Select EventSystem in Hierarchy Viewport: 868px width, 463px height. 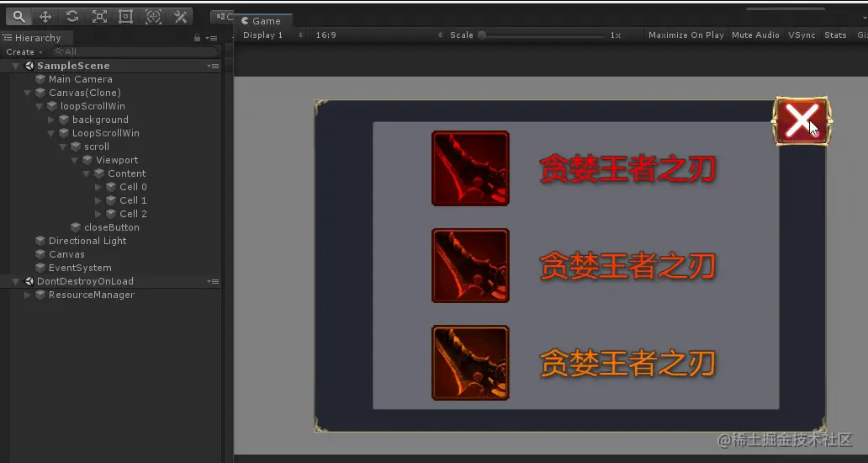[80, 268]
